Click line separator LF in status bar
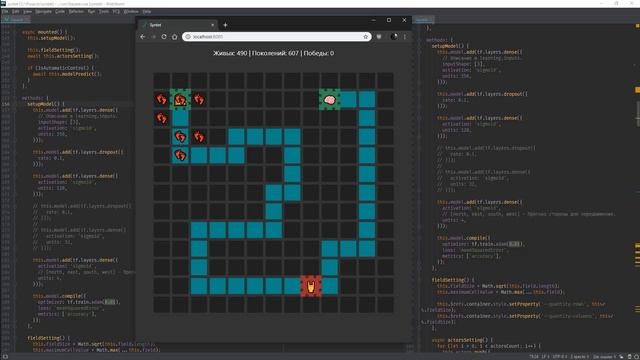The height and width of the screenshot is (360, 640). pyautogui.click(x=545, y=357)
